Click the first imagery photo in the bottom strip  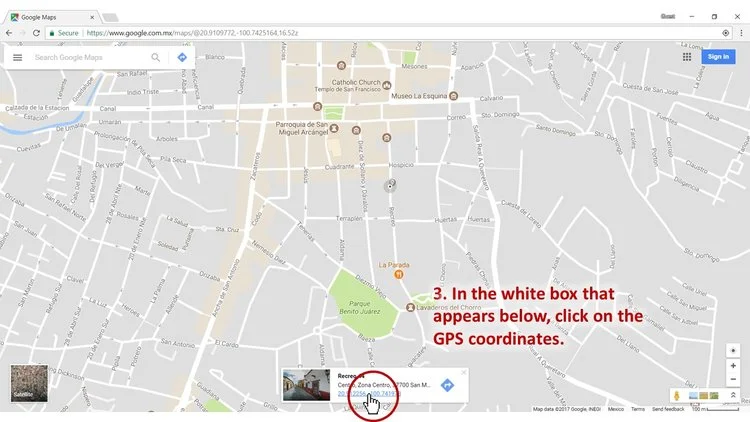point(693,396)
